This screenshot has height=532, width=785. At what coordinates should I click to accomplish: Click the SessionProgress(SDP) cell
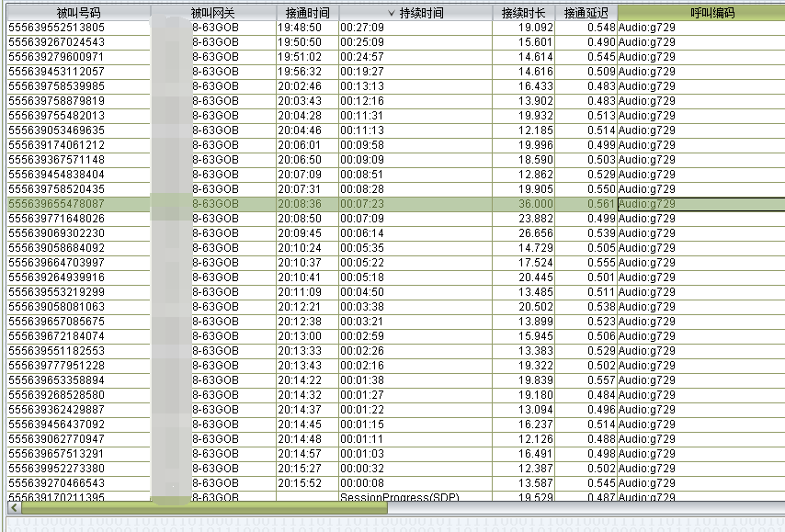[400, 497]
